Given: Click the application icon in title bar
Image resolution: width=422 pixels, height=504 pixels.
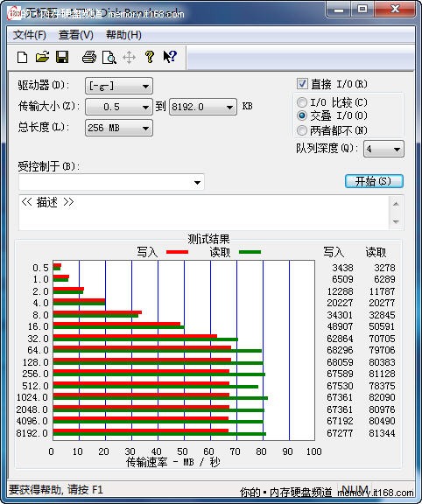Looking at the screenshot, I should (14, 13).
